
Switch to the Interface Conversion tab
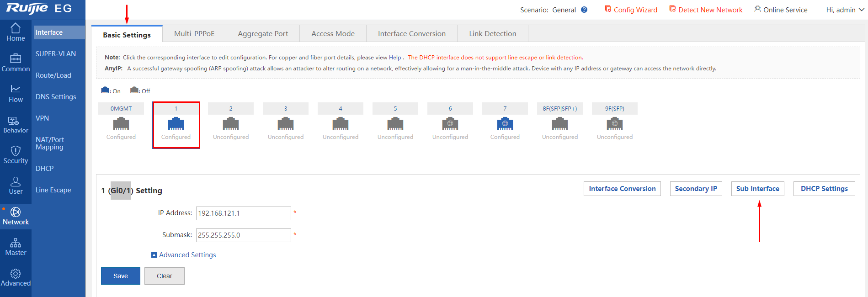[x=412, y=33]
